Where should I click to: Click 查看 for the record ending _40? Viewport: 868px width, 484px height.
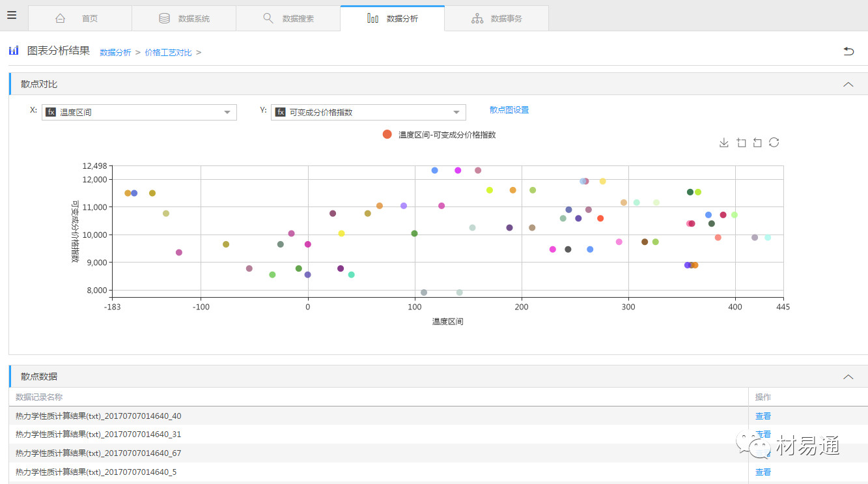(x=763, y=416)
